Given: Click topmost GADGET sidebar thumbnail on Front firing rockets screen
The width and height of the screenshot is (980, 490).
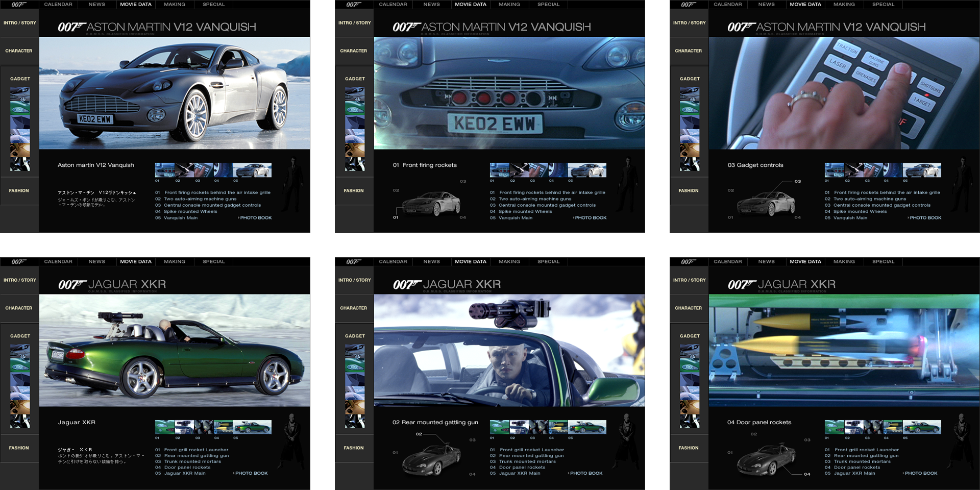Looking at the screenshot, I should [x=355, y=94].
